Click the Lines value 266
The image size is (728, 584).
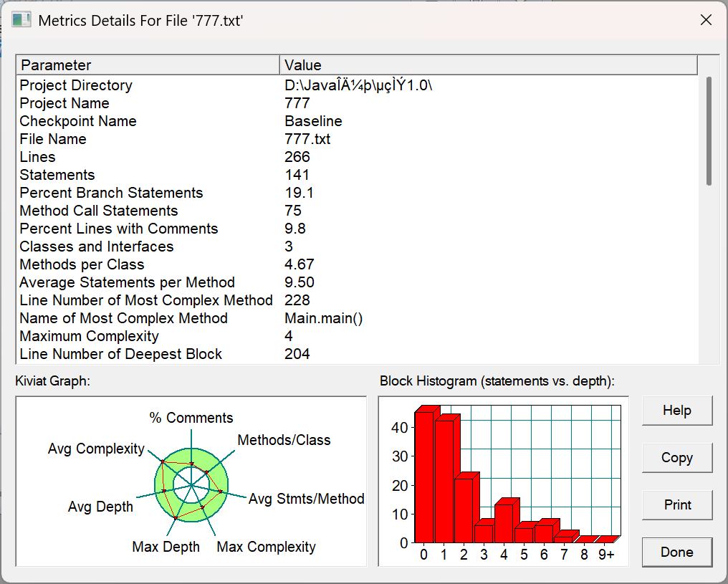pyautogui.click(x=297, y=157)
